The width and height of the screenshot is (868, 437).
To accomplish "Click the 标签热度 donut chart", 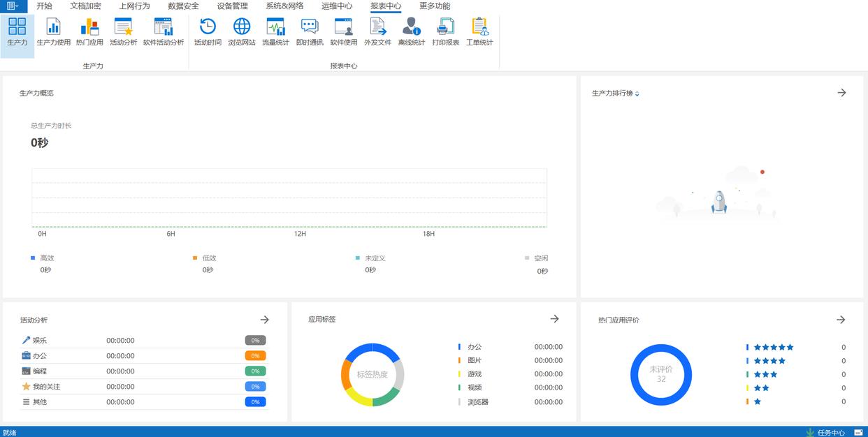I will click(372, 375).
